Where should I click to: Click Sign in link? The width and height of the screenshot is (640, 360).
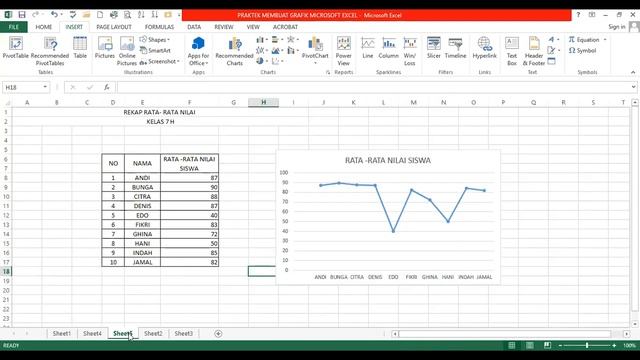617,27
